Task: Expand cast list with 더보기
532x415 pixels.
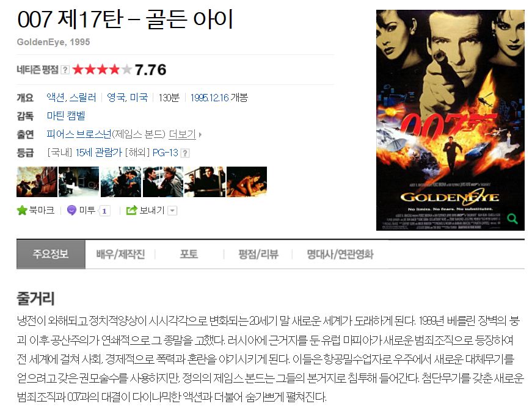Action: point(183,134)
